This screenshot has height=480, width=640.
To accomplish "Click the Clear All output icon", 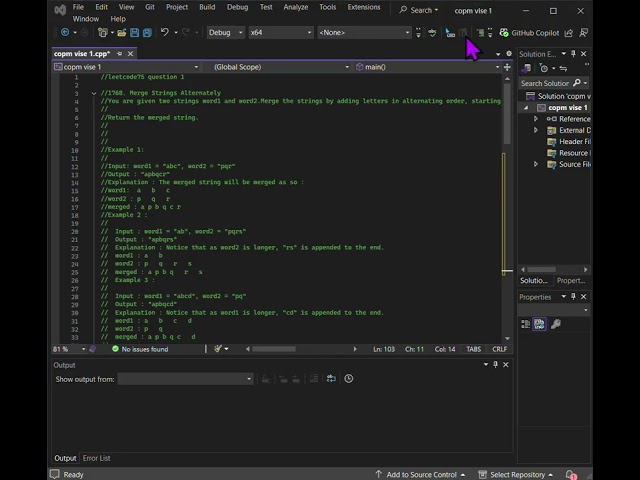I will tap(313, 378).
